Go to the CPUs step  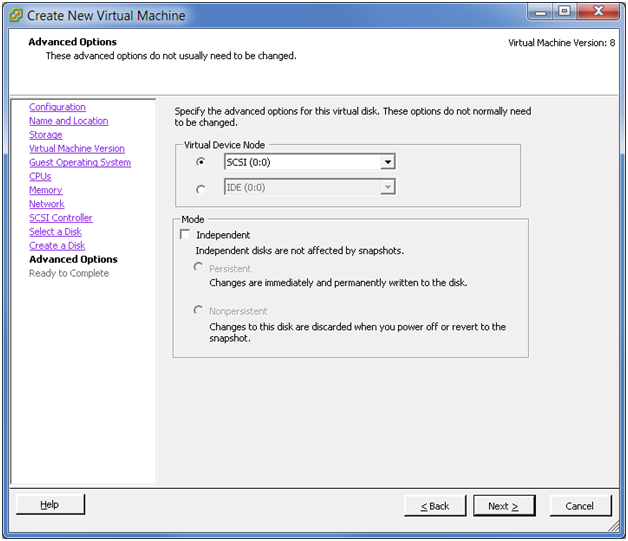pos(40,176)
